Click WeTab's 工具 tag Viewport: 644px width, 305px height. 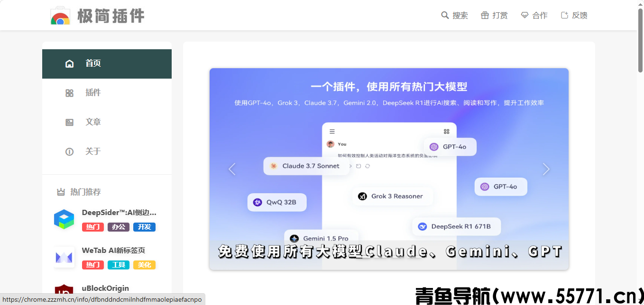tap(119, 265)
